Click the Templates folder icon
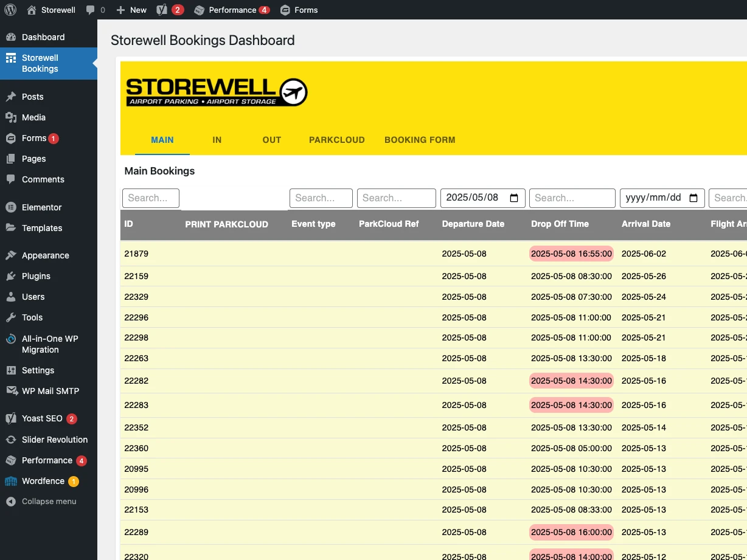The height and width of the screenshot is (560, 747). pyautogui.click(x=11, y=228)
